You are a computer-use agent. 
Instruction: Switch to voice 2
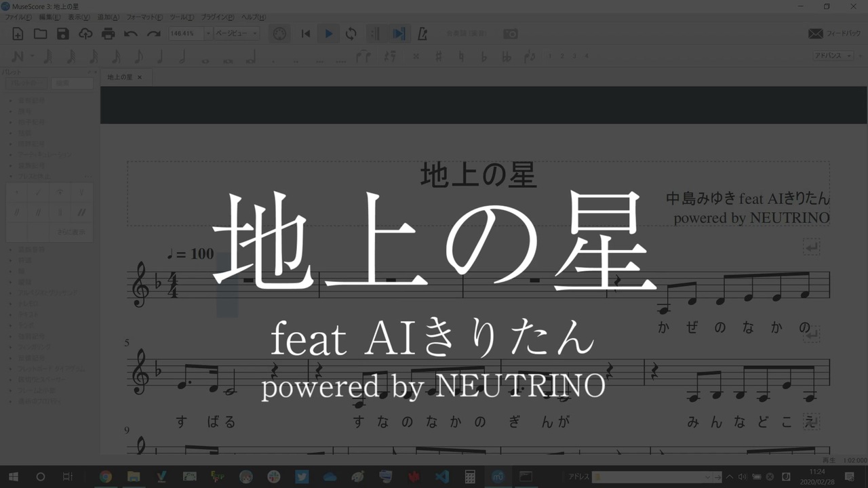pos(562,56)
